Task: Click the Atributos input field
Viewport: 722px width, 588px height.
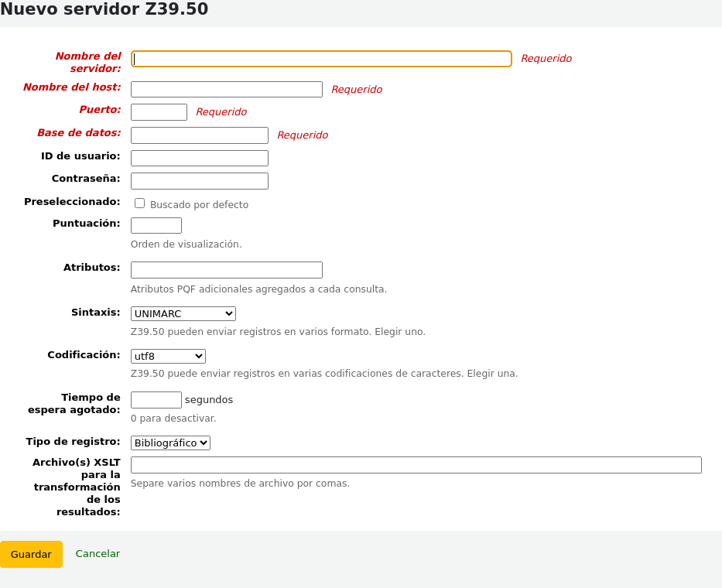Action: [226, 269]
